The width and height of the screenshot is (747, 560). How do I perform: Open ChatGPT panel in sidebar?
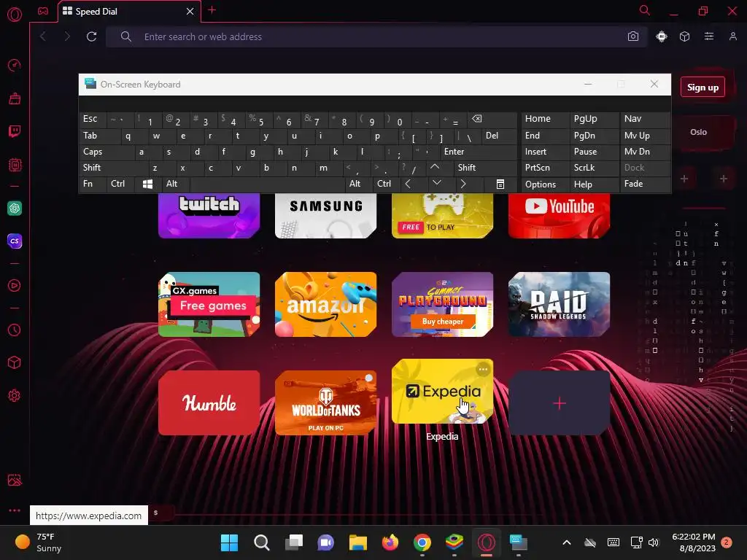tap(15, 208)
